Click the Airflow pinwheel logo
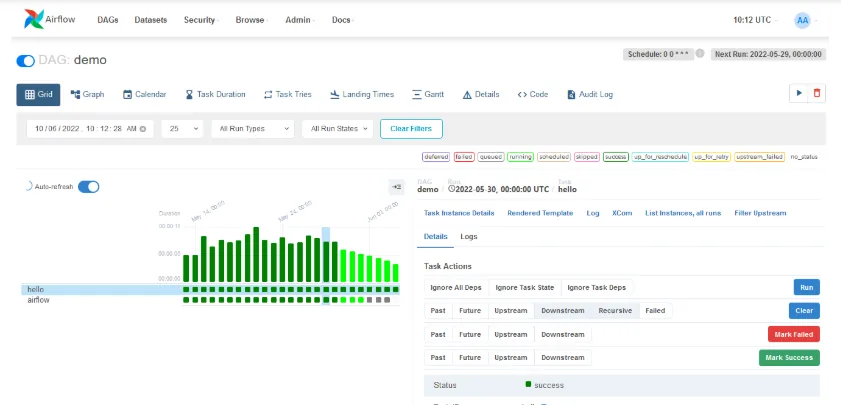 pos(34,19)
